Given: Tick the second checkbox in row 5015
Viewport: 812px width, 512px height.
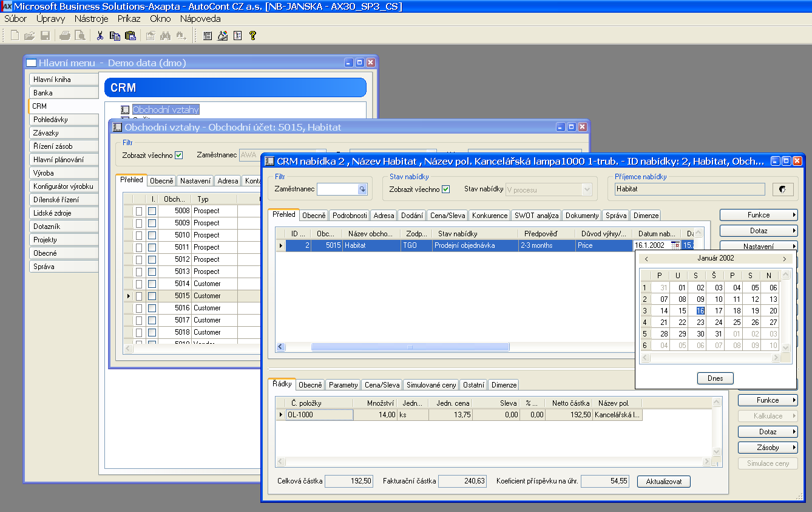Looking at the screenshot, I should (152, 296).
